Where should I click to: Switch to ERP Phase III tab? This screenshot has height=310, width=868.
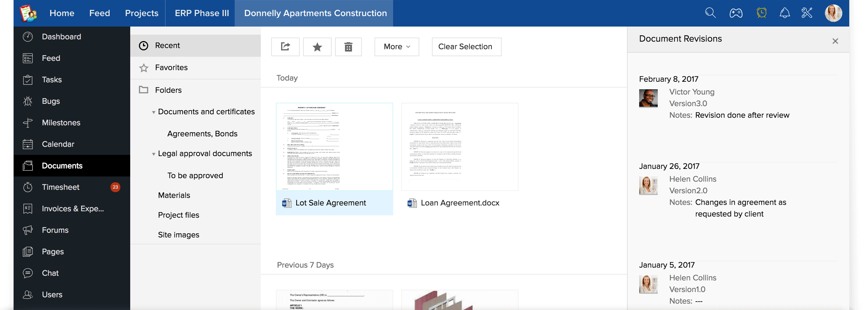(202, 13)
